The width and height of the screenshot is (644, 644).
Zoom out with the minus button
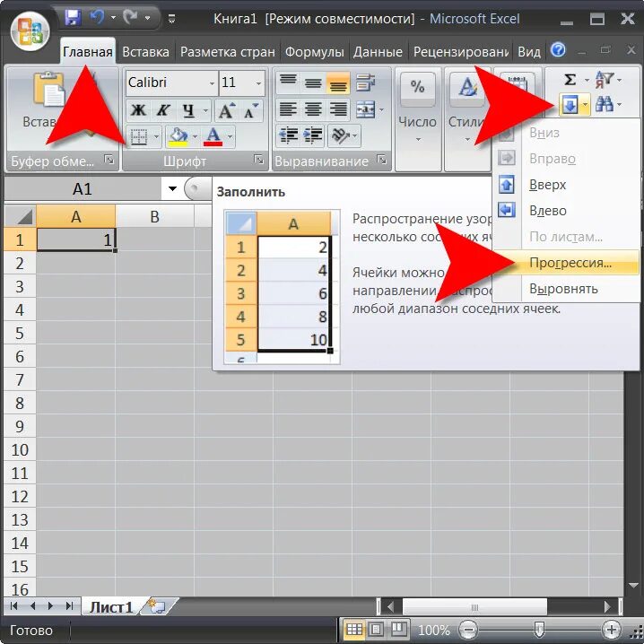[468, 630]
